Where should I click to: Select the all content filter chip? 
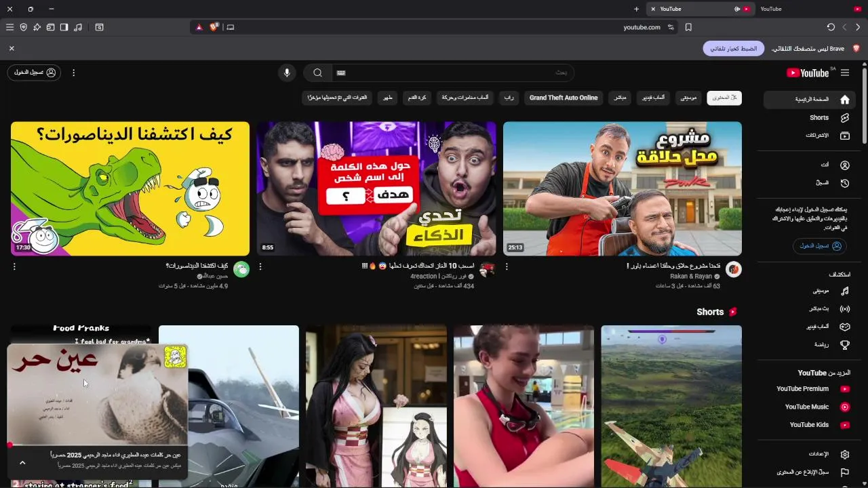(724, 98)
